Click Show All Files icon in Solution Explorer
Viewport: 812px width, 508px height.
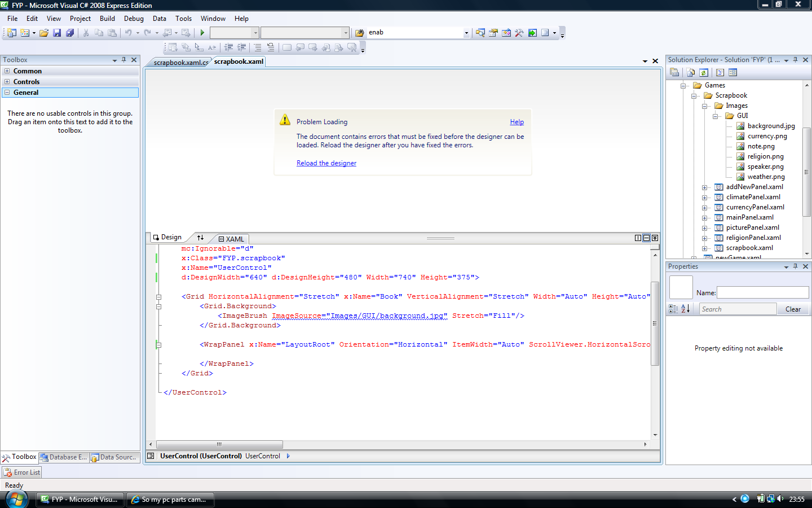(x=690, y=72)
